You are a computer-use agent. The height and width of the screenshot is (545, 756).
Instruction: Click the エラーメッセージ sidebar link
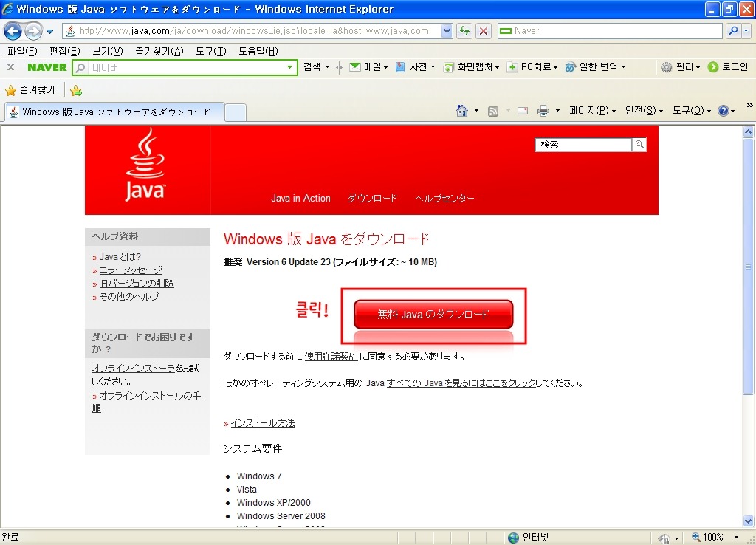tap(131, 270)
